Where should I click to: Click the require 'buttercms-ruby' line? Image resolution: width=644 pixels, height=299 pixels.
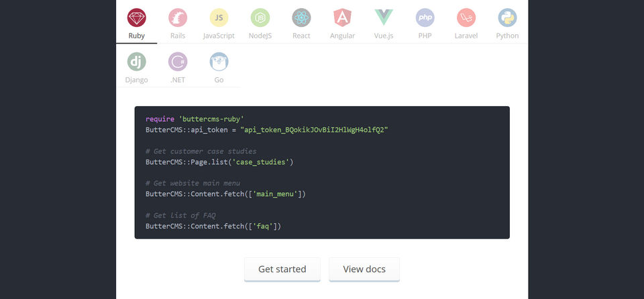click(195, 120)
